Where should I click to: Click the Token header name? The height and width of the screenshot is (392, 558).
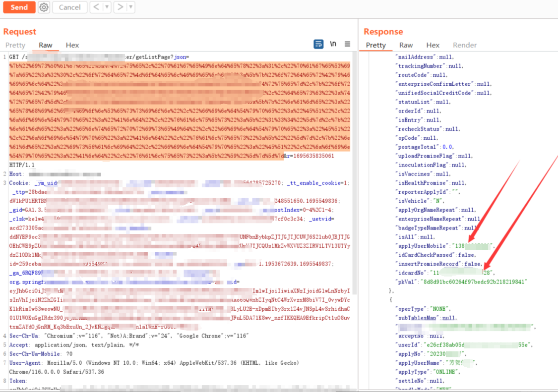(18, 381)
